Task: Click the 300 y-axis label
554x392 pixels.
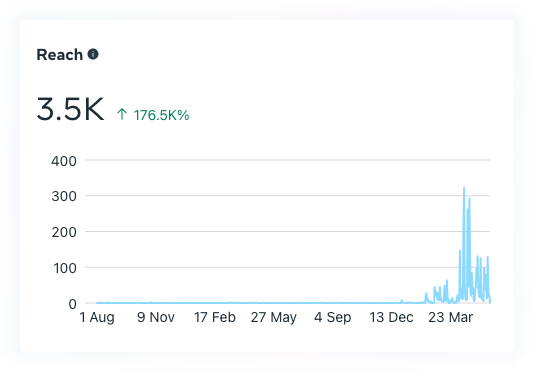Action: pos(64,196)
